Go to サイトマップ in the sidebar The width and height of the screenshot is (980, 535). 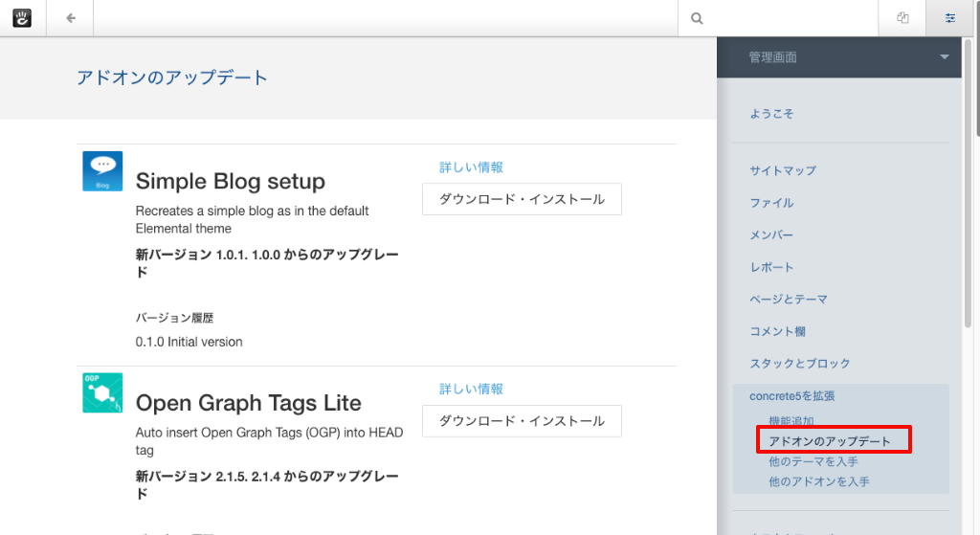(x=783, y=170)
